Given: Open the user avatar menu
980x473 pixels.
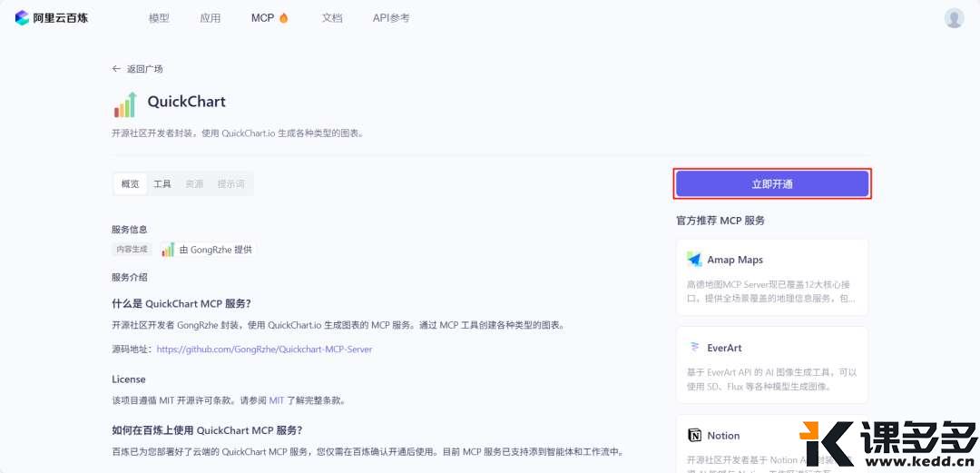Looking at the screenshot, I should [954, 18].
